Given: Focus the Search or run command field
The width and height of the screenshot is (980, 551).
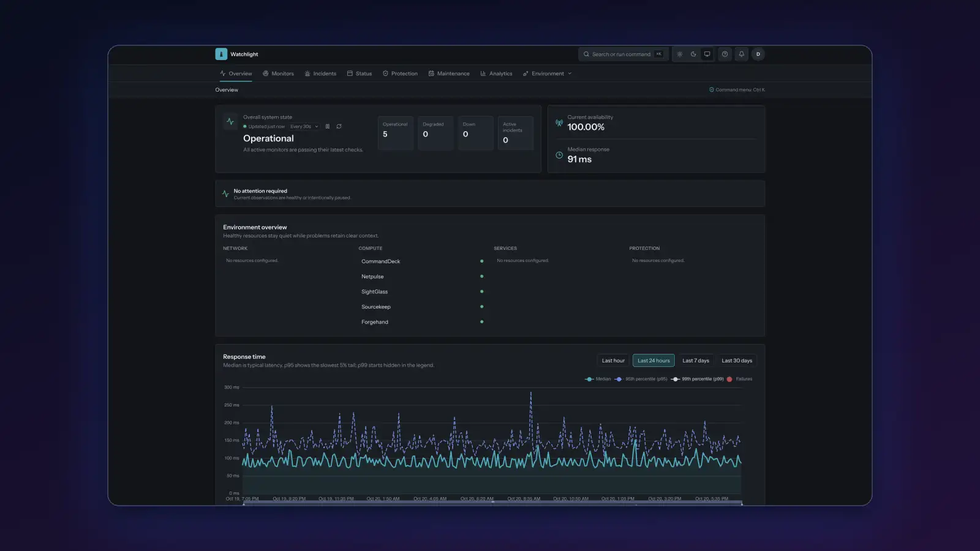Looking at the screenshot, I should (x=624, y=54).
